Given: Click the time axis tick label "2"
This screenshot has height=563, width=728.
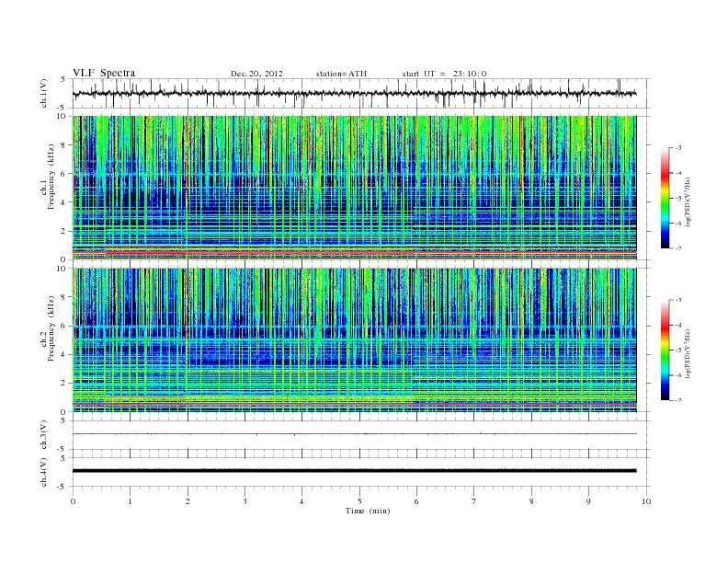Looking at the screenshot, I should pyautogui.click(x=188, y=501).
